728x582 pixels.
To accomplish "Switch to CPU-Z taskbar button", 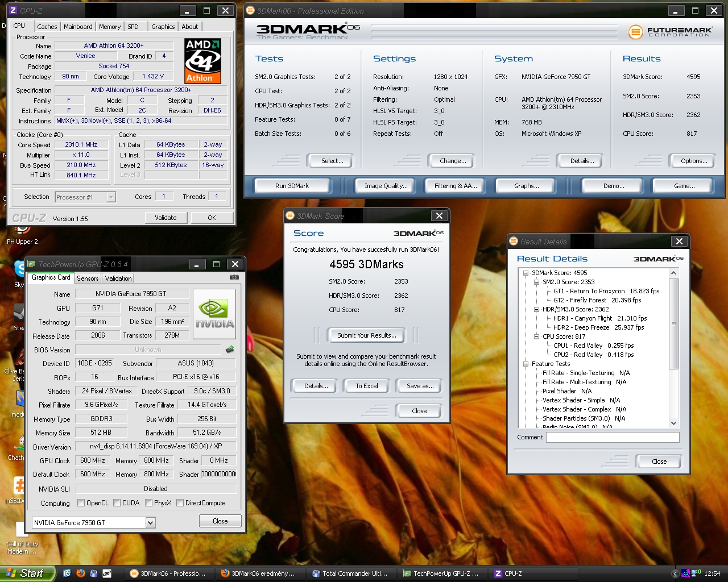I will [532, 573].
